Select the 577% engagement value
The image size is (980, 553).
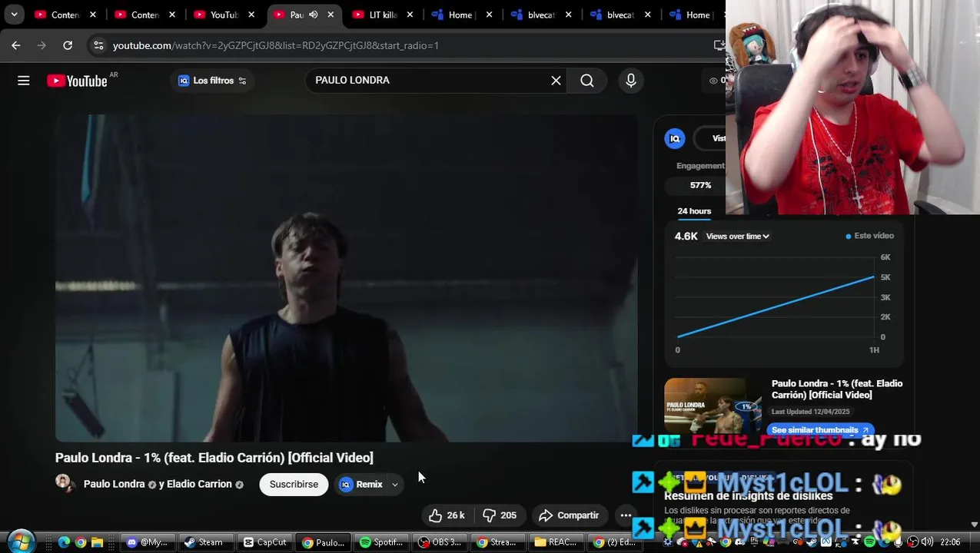pos(700,185)
